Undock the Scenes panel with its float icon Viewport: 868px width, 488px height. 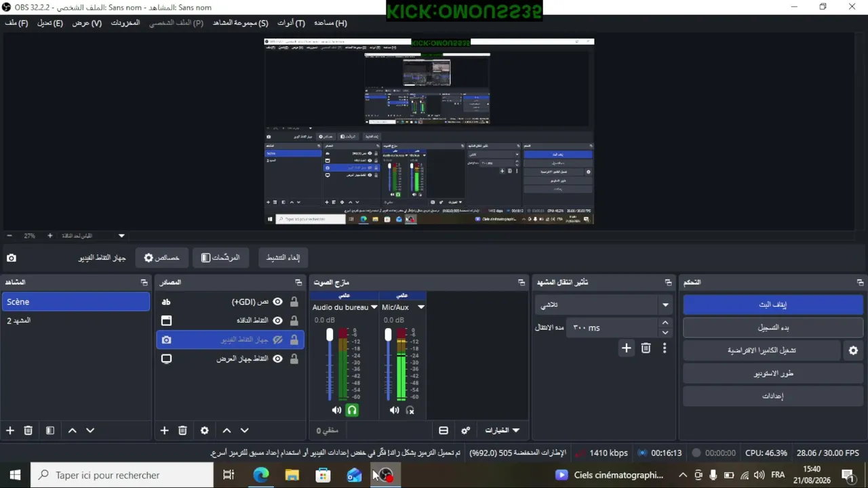144,282
